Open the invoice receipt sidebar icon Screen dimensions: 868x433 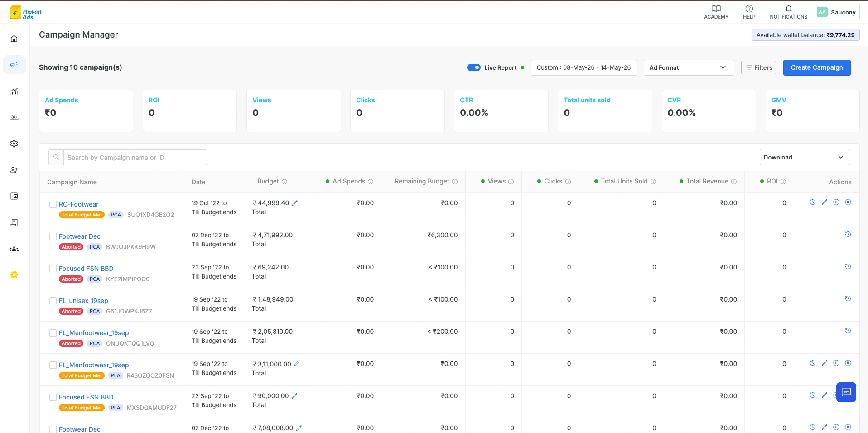tap(14, 222)
